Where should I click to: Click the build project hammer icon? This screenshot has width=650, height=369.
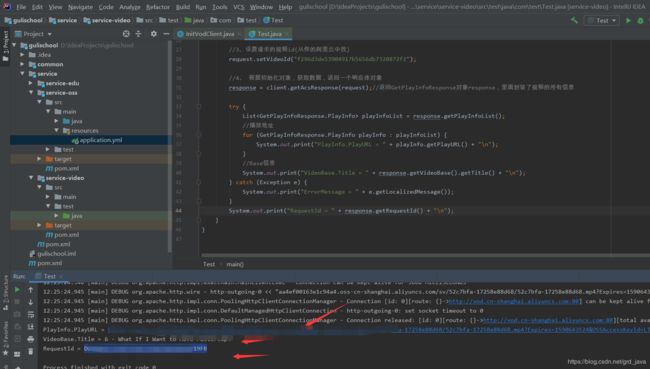[x=574, y=20]
